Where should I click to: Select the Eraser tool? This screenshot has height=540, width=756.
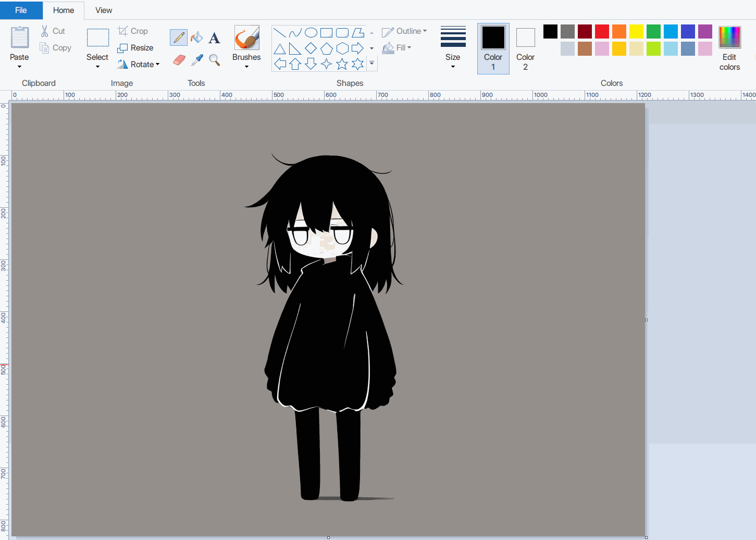(x=179, y=60)
